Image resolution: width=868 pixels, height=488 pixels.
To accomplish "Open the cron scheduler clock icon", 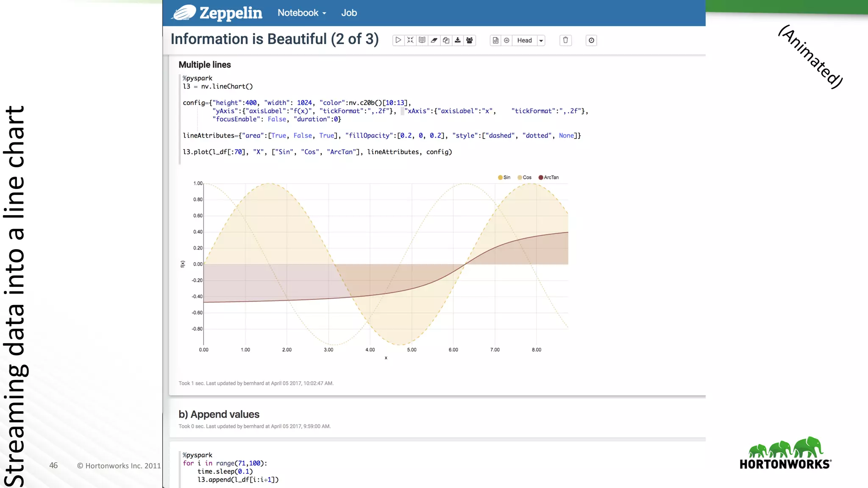I will (x=591, y=40).
